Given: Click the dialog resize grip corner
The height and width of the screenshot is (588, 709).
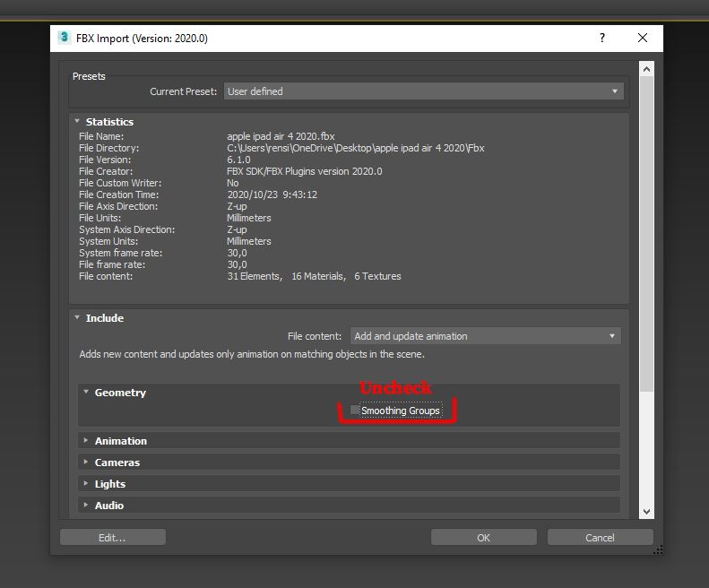Looking at the screenshot, I should pyautogui.click(x=658, y=550).
